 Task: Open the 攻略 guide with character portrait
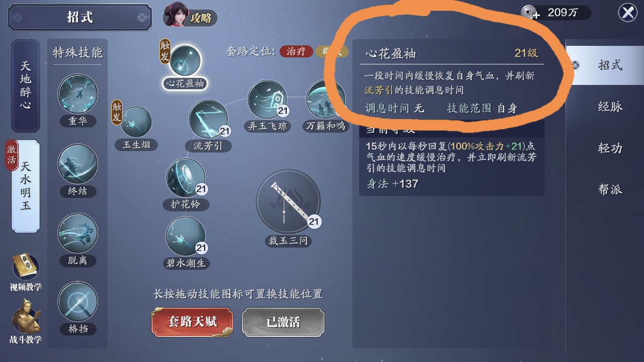190,17
